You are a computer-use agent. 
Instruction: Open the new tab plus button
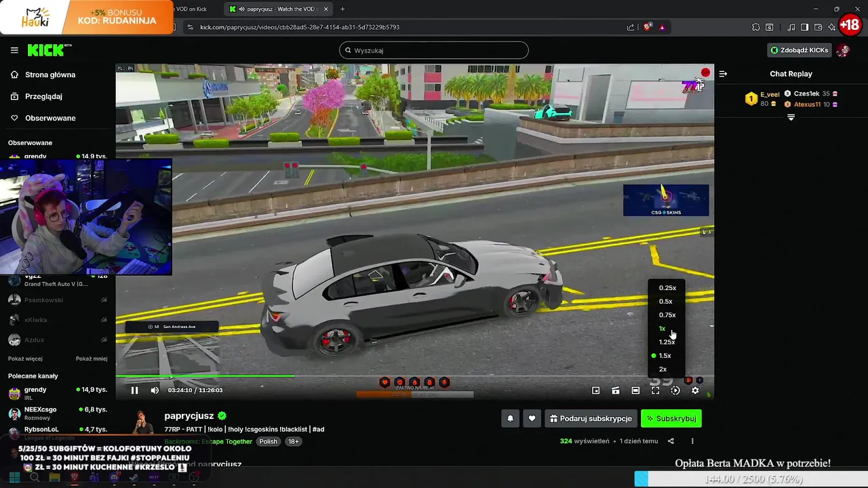coord(342,9)
